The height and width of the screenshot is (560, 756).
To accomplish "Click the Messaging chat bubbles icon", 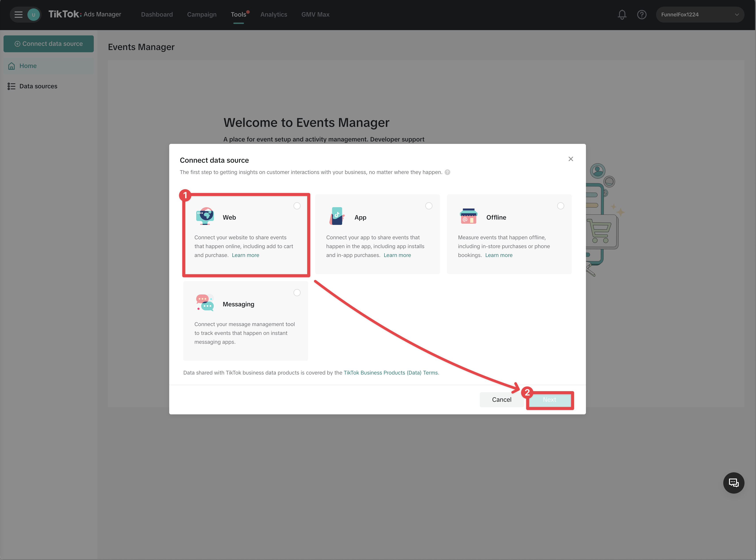I will [x=205, y=303].
